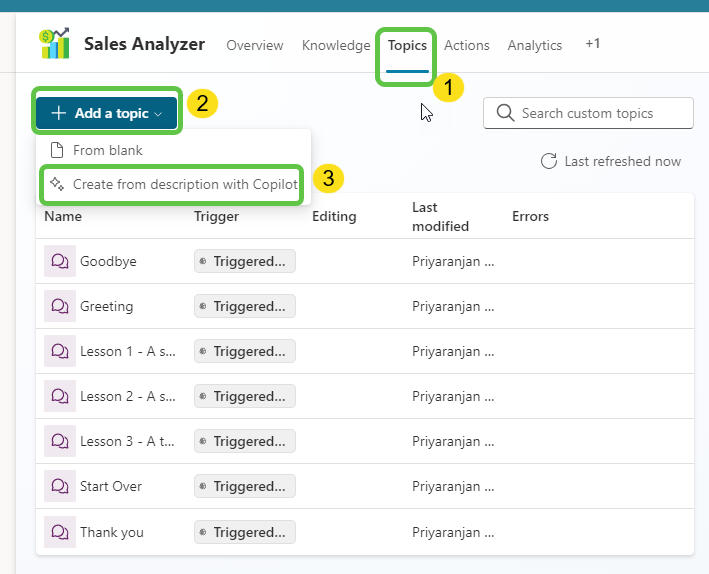Click the chat icon beside Start Over topic
Image resolution: width=709 pixels, height=574 pixels.
[x=60, y=486]
